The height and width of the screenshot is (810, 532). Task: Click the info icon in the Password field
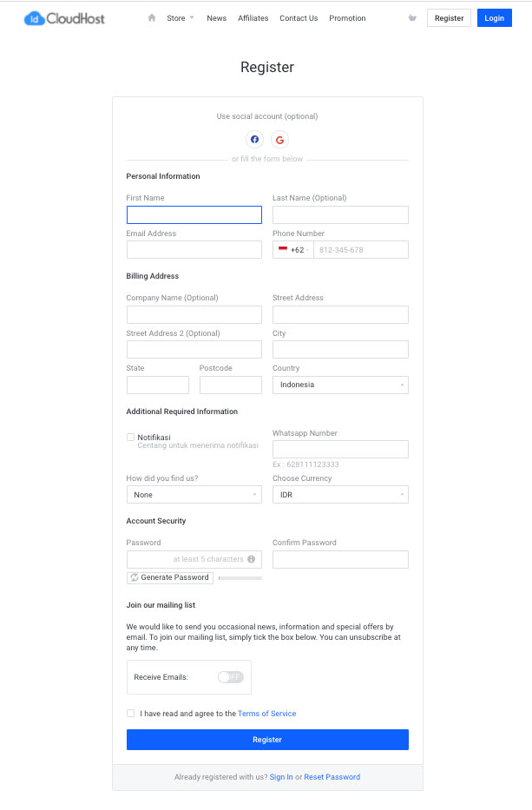coord(251,559)
